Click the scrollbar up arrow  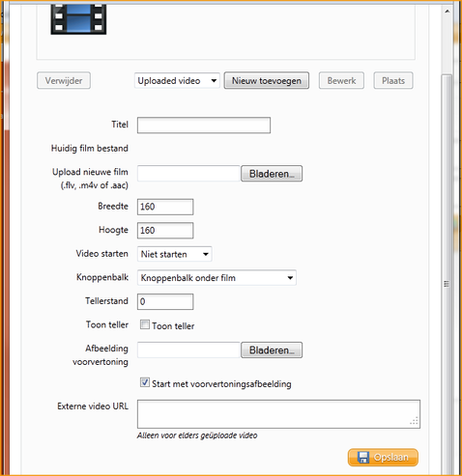click(x=448, y=12)
